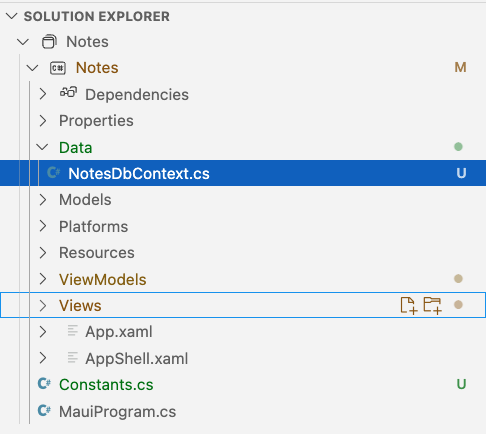The image size is (486, 434).
Task: Select the Dependencies label
Action: click(x=137, y=95)
